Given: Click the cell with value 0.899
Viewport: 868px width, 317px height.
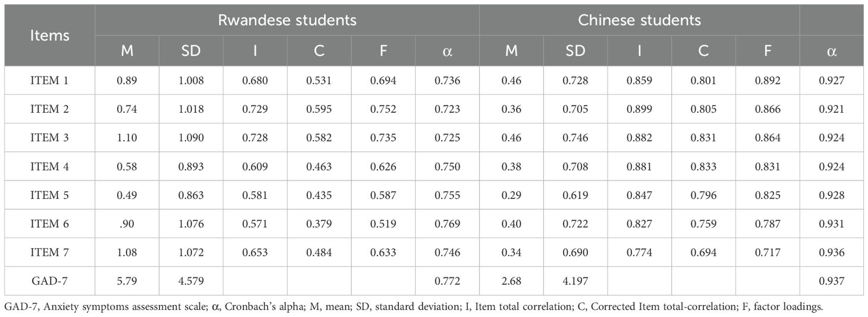Looking at the screenshot, I should point(640,109).
